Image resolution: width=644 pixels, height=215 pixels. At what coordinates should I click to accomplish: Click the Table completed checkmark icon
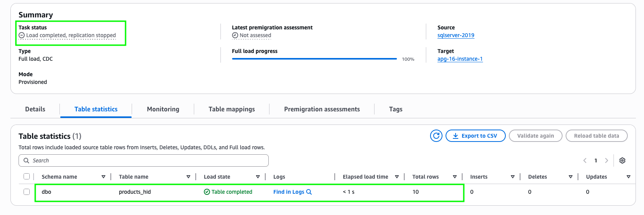pos(207,192)
